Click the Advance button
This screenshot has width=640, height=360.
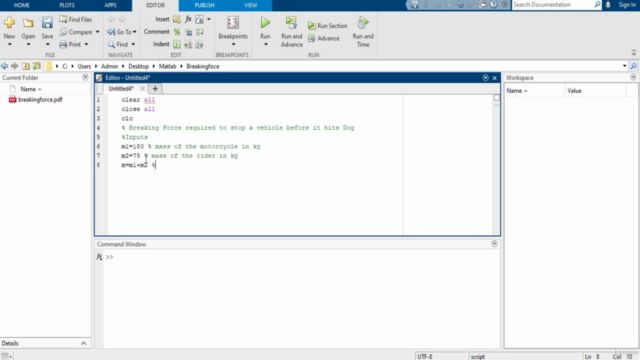[x=324, y=38]
